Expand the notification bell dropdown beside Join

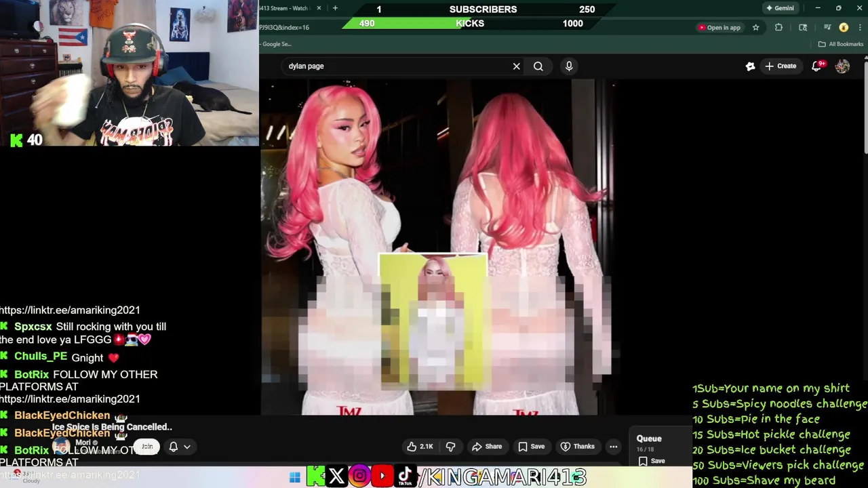coord(179,447)
